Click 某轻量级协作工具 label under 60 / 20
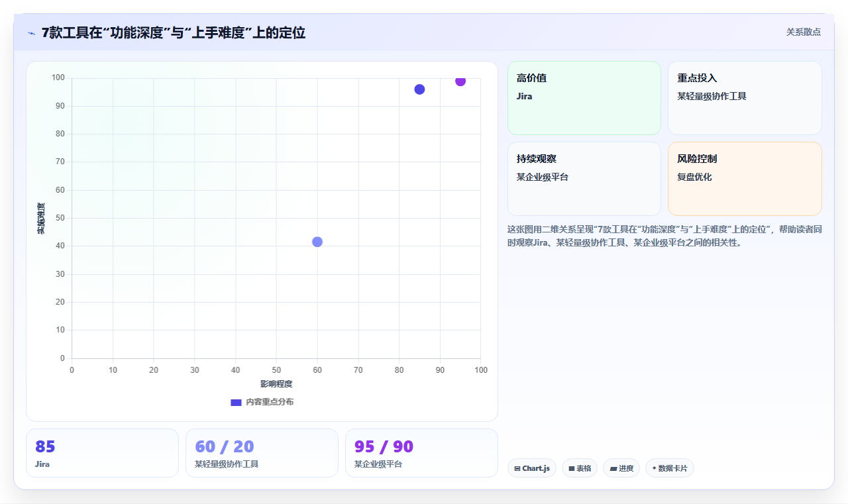This screenshot has height=504, width=848. pyautogui.click(x=227, y=464)
